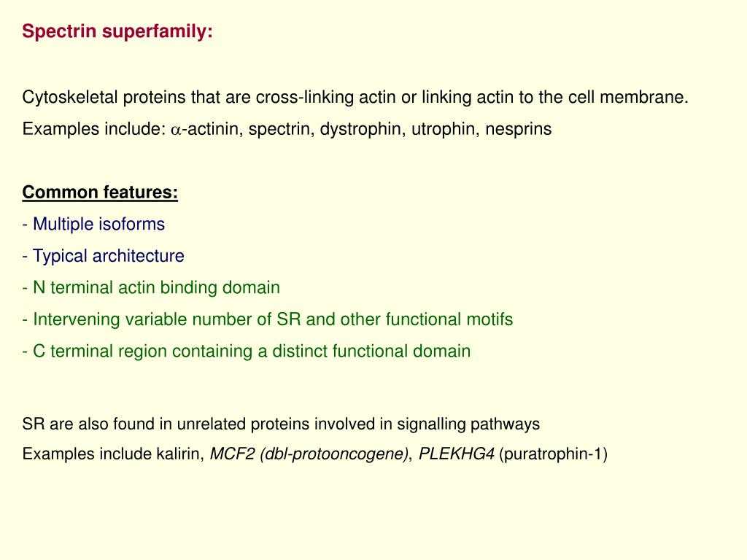Image resolution: width=747 pixels, height=560 pixels.
Task: Select the italic "MCF2 (dbl-protooncogene)" text
Action: 309,454
